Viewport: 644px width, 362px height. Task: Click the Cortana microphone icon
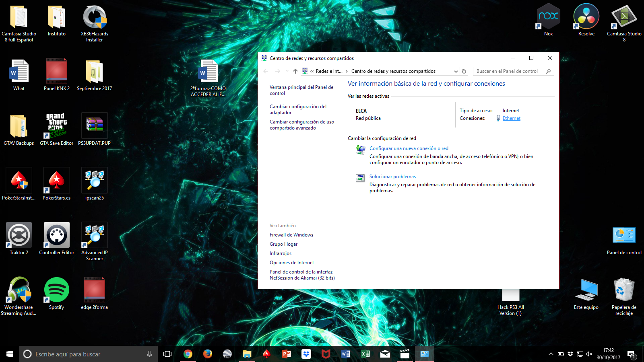point(149,354)
